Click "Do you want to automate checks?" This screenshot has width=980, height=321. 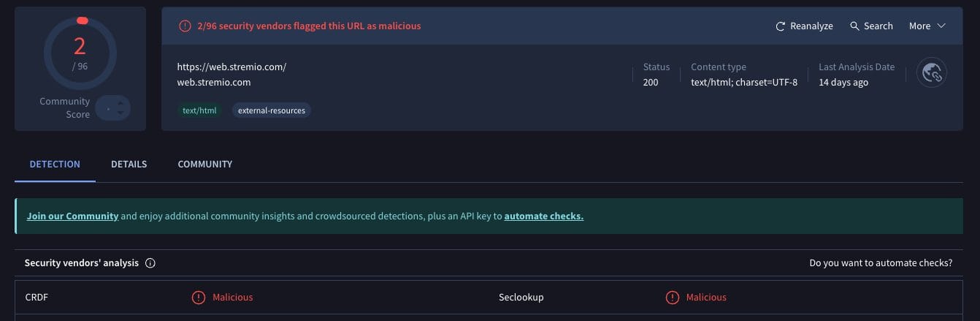(x=880, y=263)
